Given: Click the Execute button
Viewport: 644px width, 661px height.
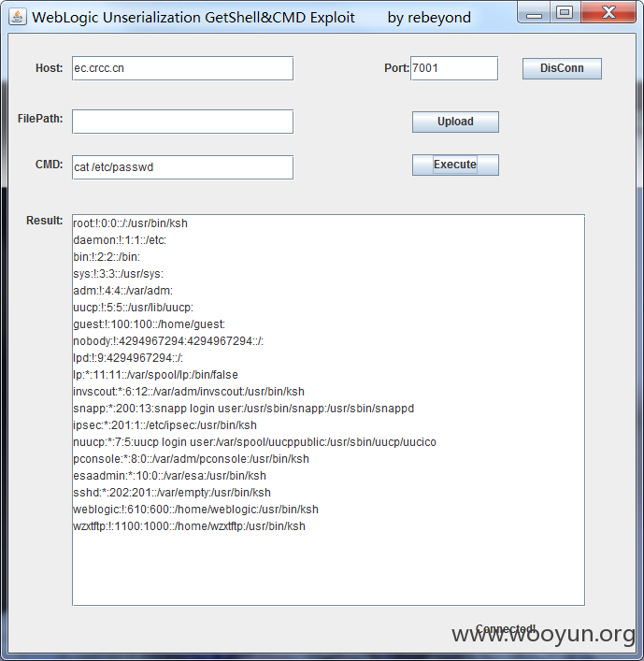Looking at the screenshot, I should pos(455,165).
